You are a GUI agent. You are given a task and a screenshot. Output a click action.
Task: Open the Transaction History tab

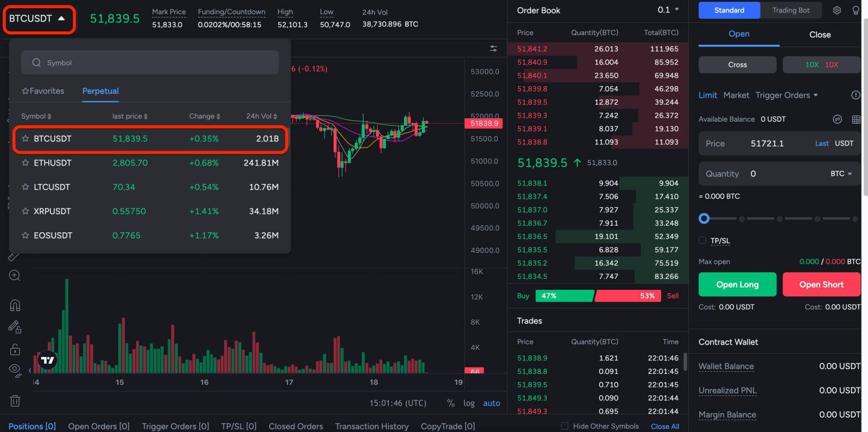(372, 426)
